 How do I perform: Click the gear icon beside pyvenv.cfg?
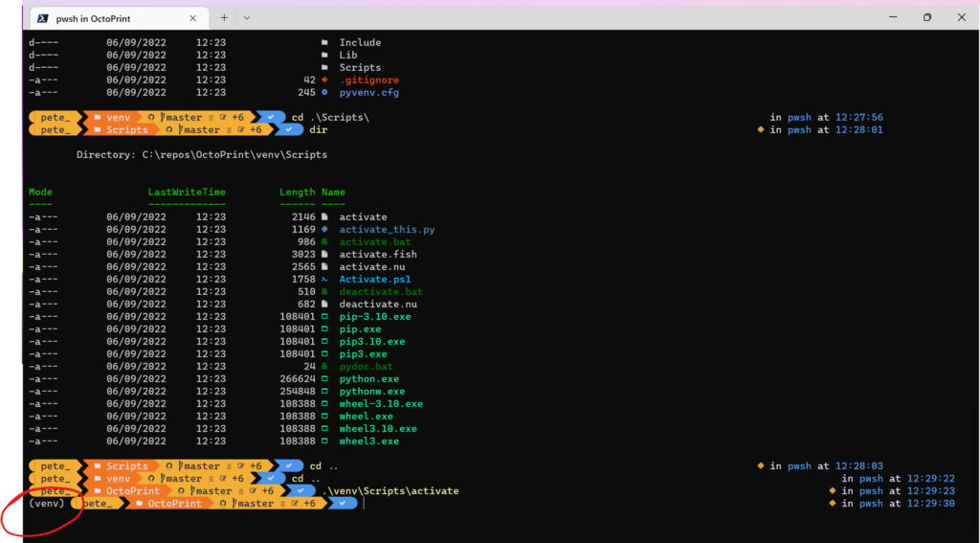pos(324,93)
